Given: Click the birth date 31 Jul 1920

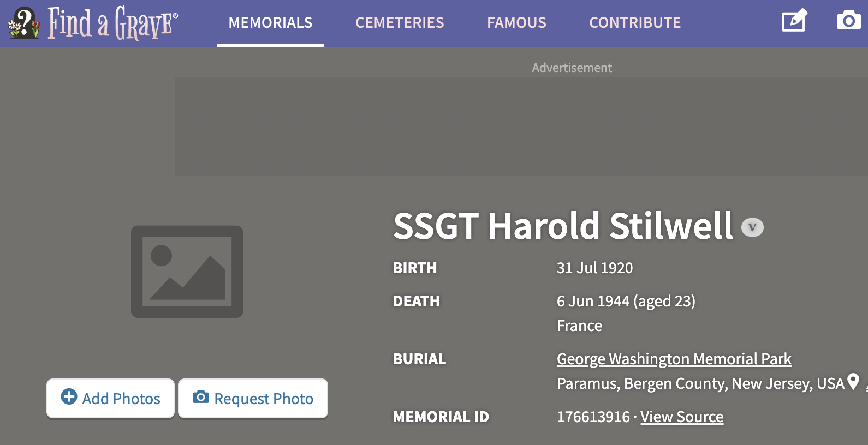Looking at the screenshot, I should click(x=594, y=268).
